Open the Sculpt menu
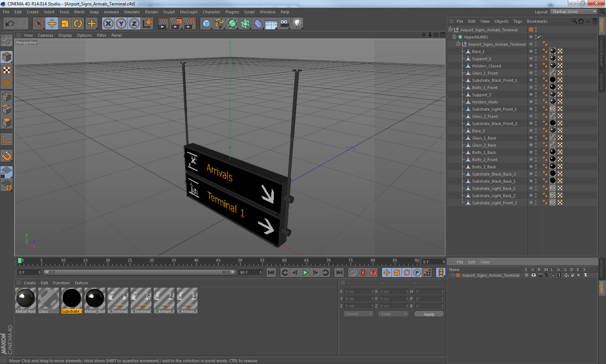 point(169,12)
